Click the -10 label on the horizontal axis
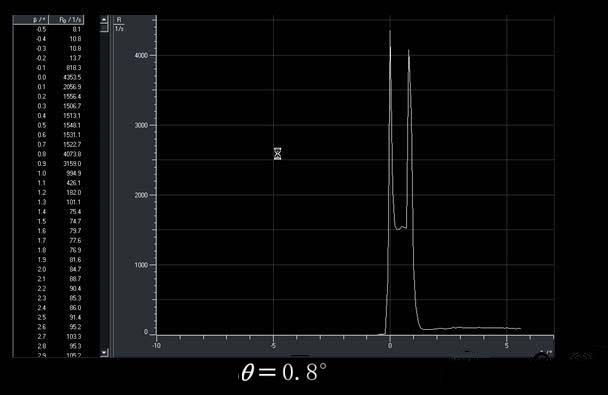The height and width of the screenshot is (395, 608). [156, 345]
